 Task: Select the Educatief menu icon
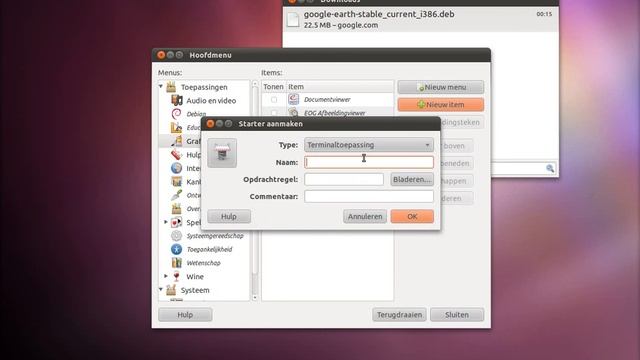point(176,127)
